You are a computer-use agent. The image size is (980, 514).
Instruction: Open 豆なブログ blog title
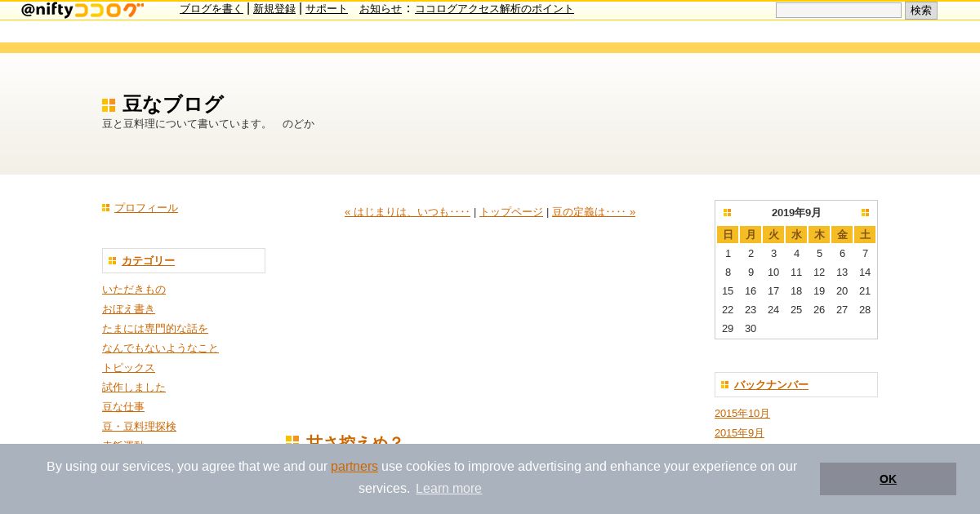click(173, 104)
